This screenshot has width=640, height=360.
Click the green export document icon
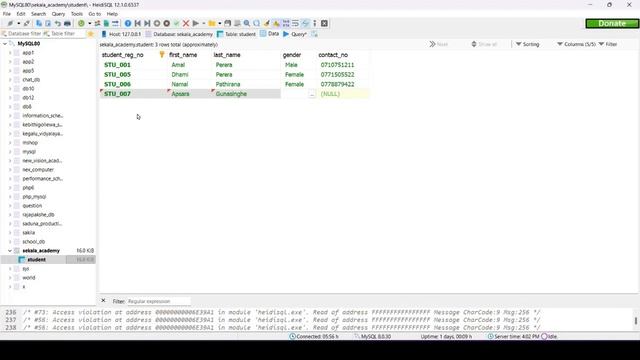(106, 24)
